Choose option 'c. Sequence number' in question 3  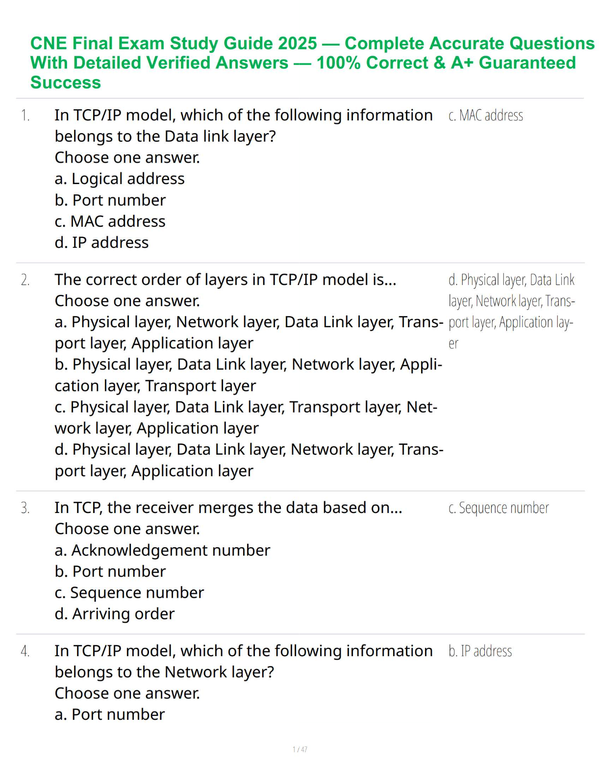tap(129, 593)
